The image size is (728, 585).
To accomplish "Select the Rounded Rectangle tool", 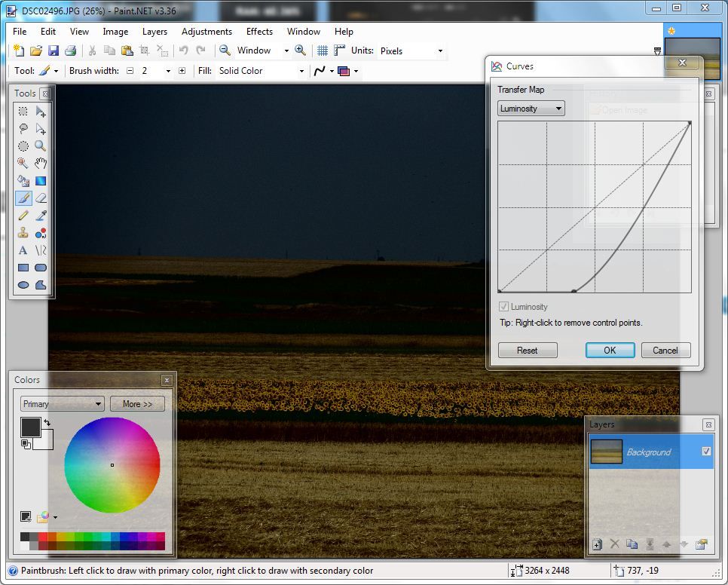I will (x=41, y=268).
